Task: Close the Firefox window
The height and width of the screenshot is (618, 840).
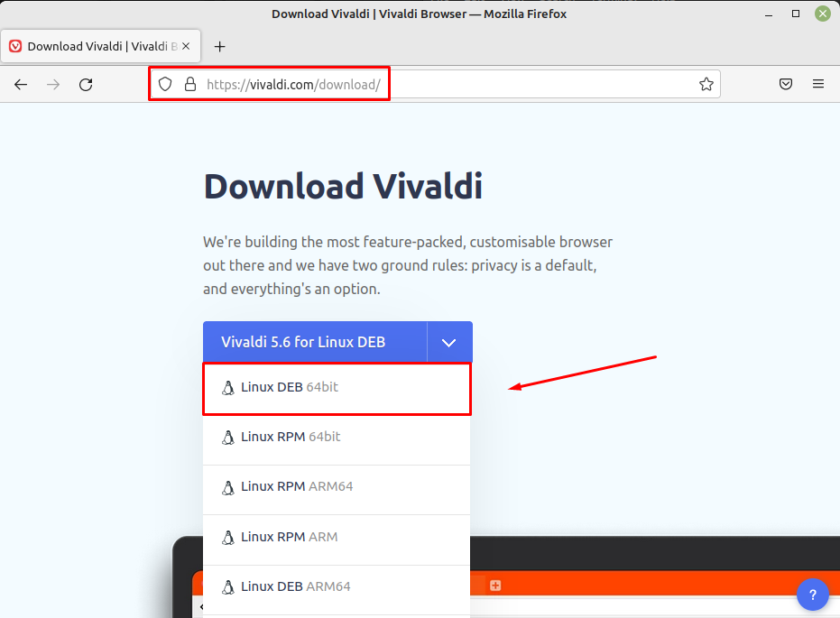Action: (822, 14)
